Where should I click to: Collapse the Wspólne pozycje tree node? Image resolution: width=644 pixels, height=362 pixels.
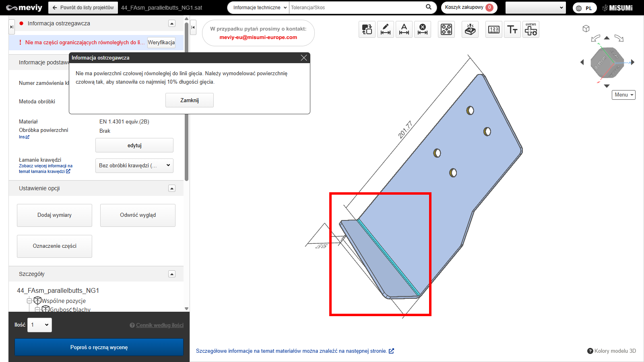tap(29, 301)
